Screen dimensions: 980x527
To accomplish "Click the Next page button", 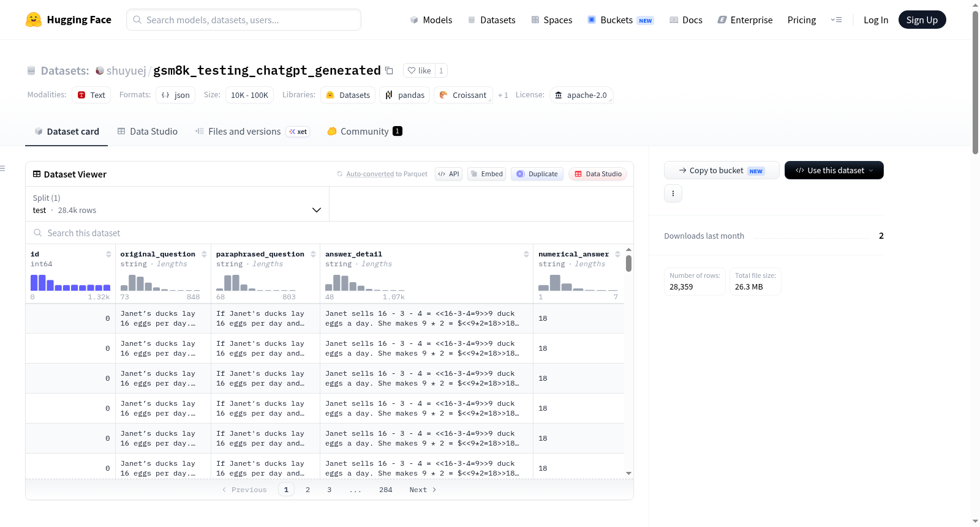I will point(423,490).
